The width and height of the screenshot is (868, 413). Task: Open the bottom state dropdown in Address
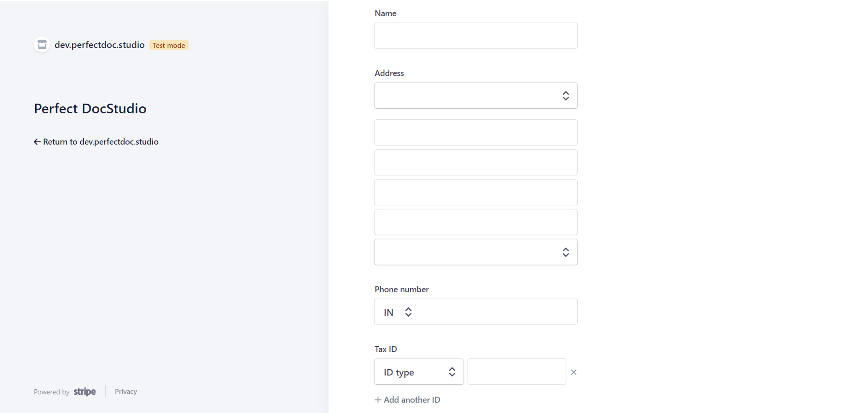pos(475,252)
